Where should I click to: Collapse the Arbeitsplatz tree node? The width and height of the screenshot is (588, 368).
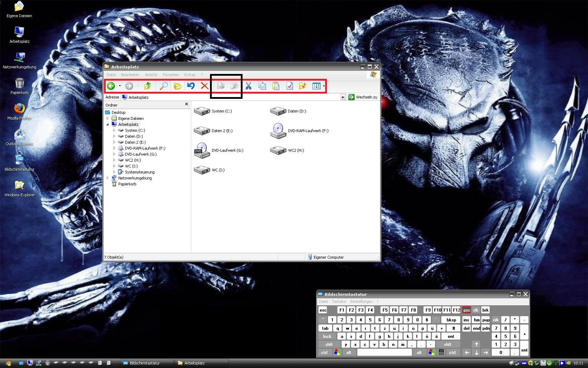[108, 124]
